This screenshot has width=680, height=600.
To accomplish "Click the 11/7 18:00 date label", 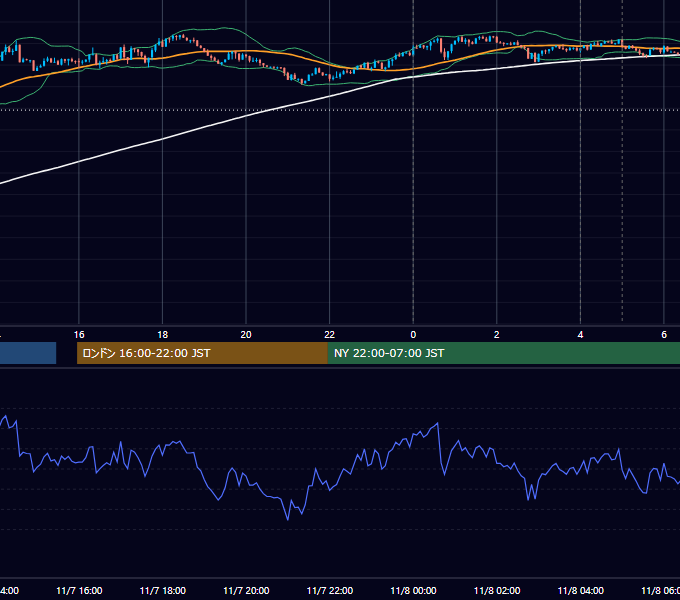I will click(163, 590).
